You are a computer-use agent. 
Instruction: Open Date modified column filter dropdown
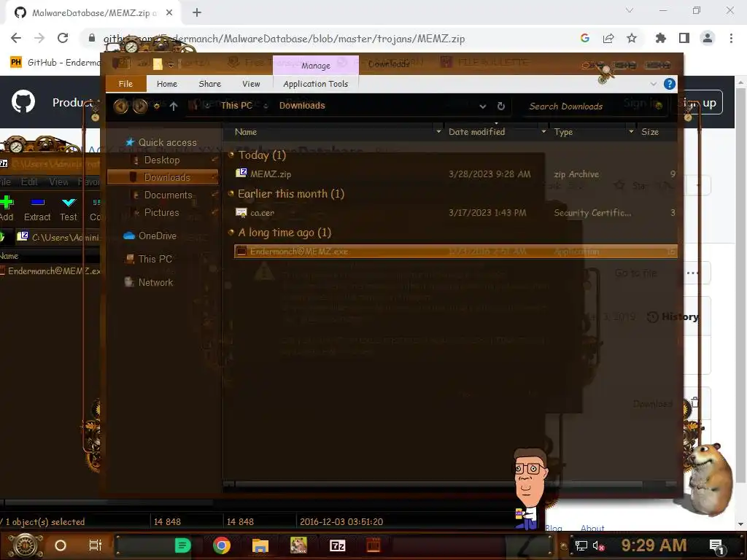click(x=543, y=131)
